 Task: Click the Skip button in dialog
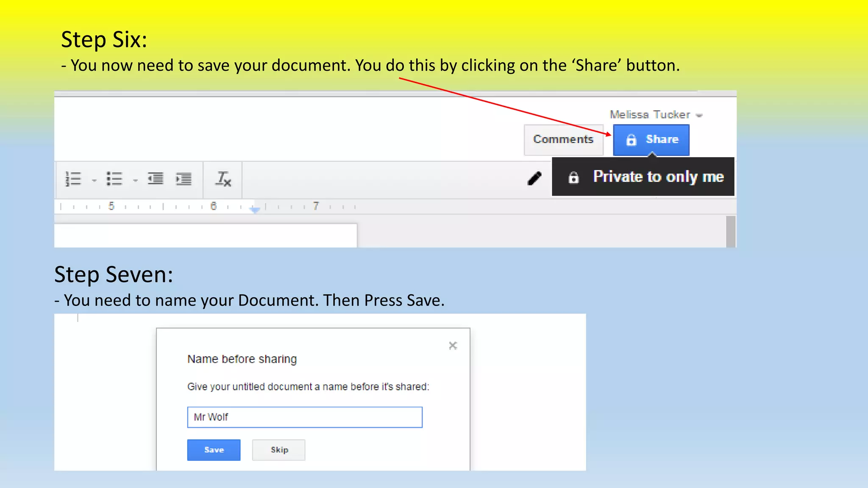279,450
